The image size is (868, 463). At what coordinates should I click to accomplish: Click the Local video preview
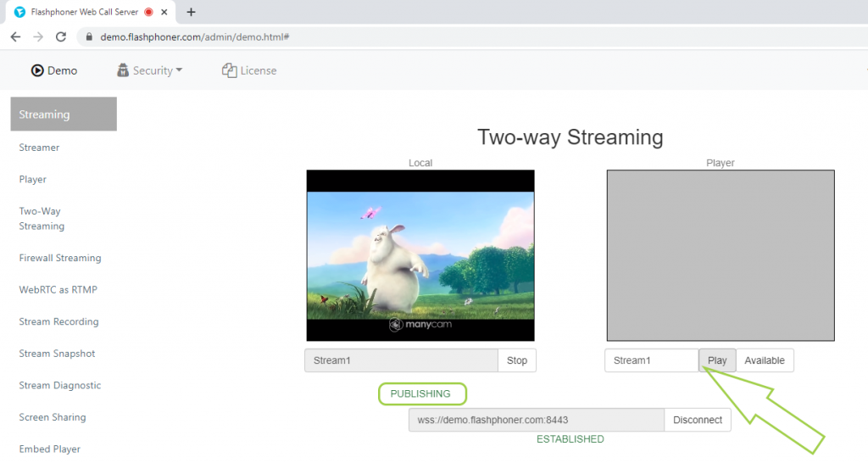coord(420,255)
